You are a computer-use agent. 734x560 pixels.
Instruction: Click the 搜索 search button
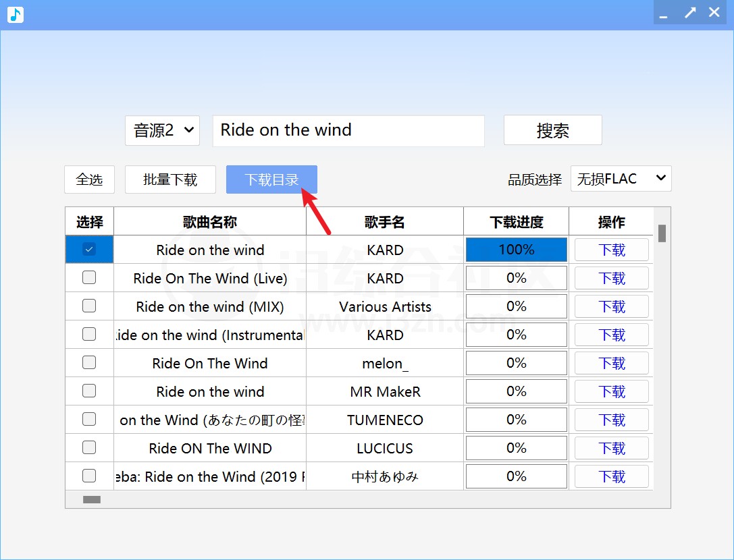point(553,130)
